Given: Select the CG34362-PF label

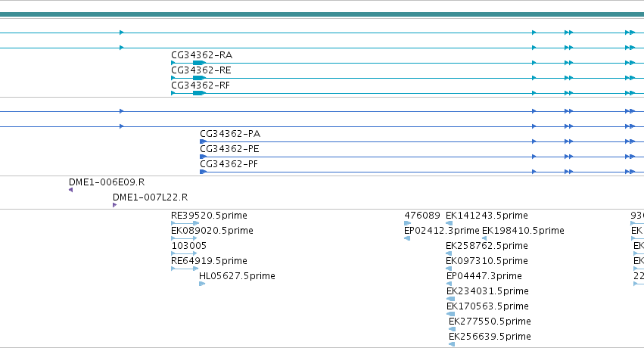Looking at the screenshot, I should click(x=229, y=164).
